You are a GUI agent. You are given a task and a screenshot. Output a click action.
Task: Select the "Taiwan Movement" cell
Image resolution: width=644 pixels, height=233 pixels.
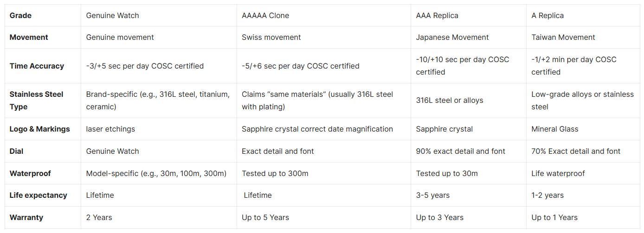tap(563, 37)
